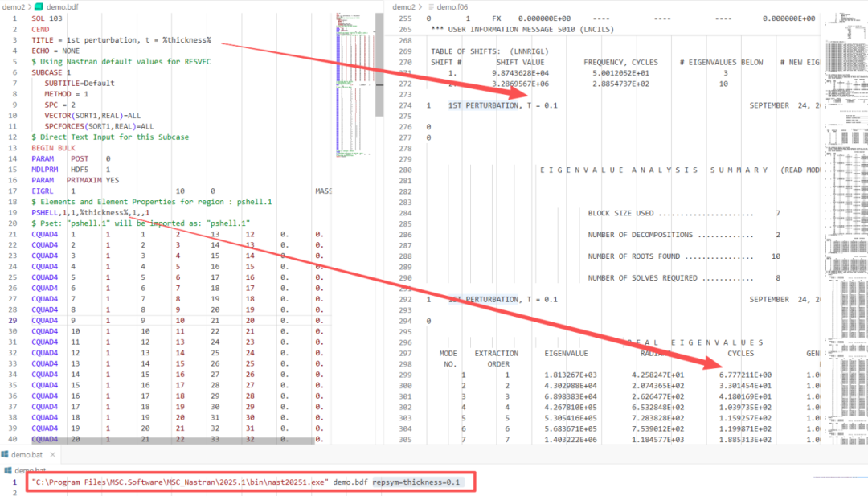Open demo2 folder breadcrumb above demo.f06
The image size is (868, 496).
point(403,6)
